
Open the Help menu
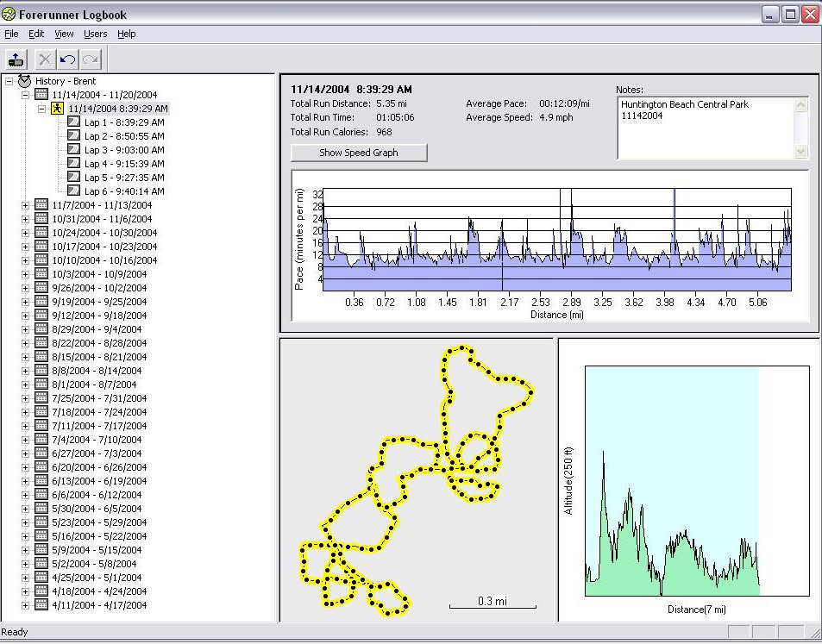coord(126,34)
